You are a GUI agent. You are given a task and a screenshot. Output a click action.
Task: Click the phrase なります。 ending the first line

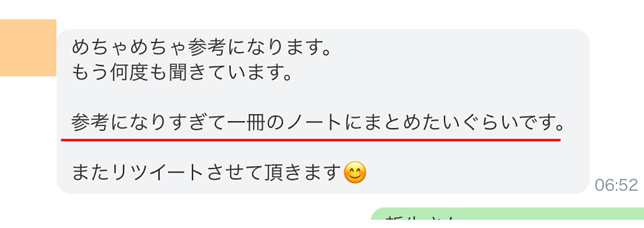click(285, 48)
